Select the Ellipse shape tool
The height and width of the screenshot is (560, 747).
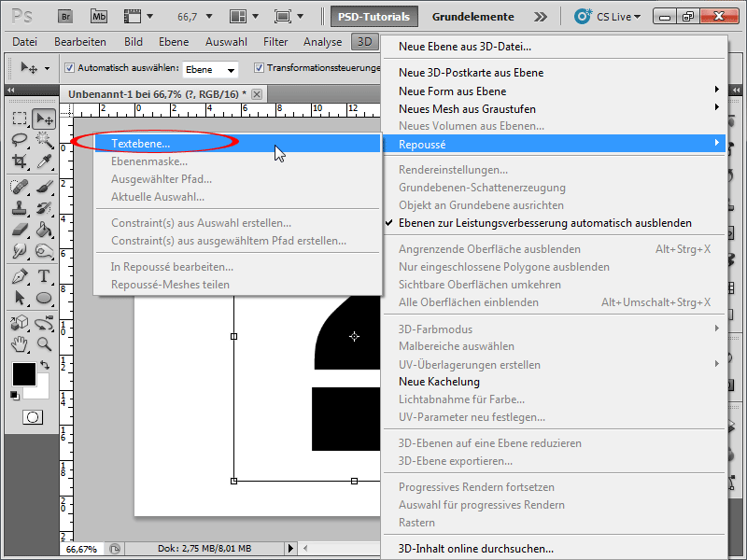click(44, 298)
